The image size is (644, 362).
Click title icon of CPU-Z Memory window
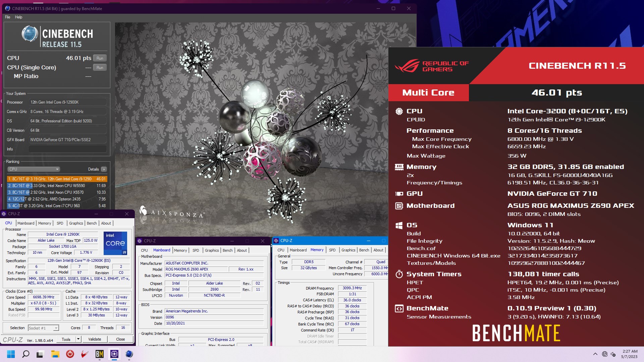pos(276,240)
